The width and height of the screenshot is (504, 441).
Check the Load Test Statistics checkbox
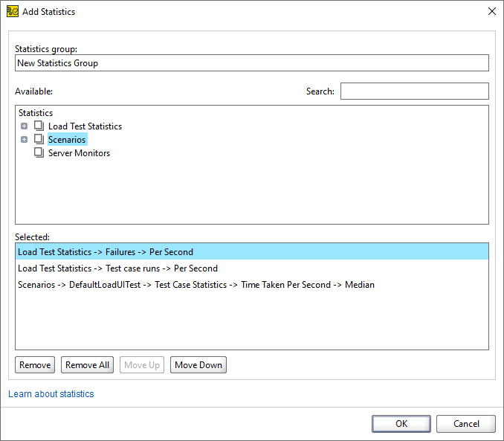click(x=39, y=126)
